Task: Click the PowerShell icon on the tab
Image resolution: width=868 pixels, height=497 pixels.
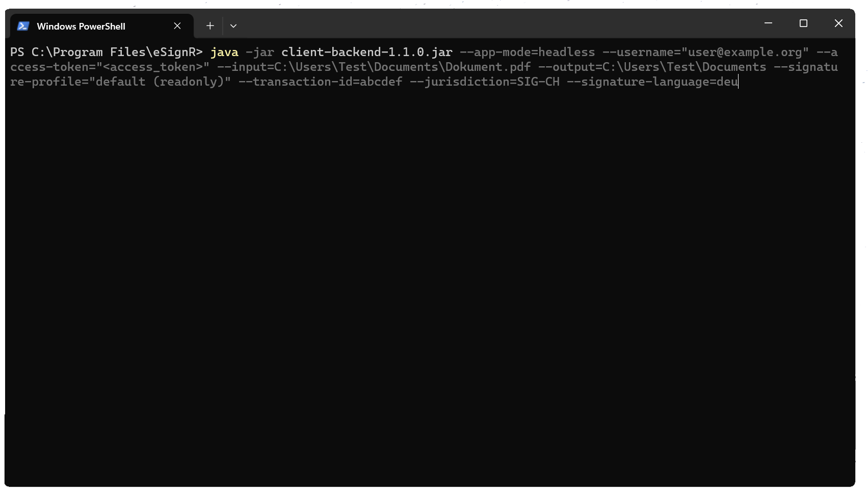Action: point(23,26)
